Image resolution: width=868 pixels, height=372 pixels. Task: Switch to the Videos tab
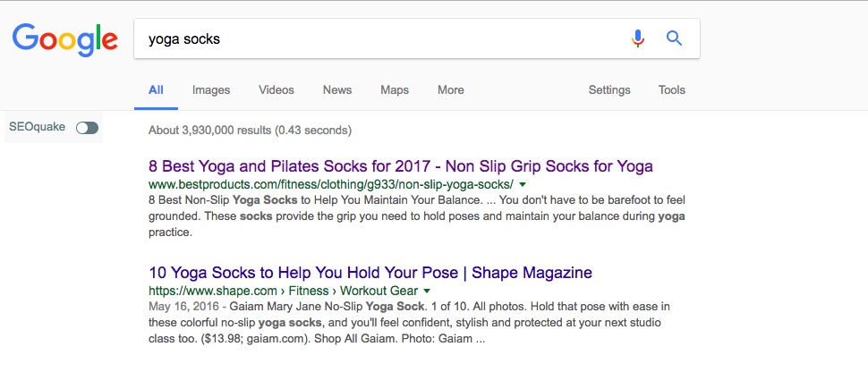point(277,89)
